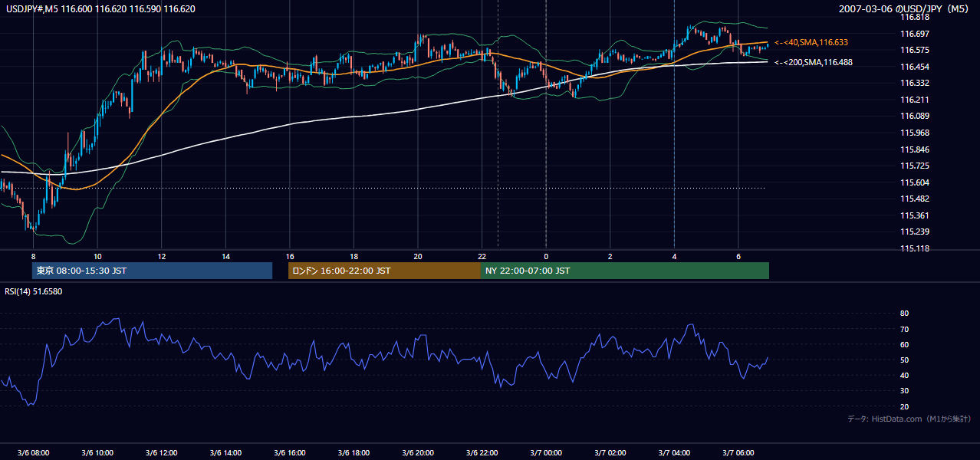Viewport: 980px width, 460px height.
Task: Click the 3/7 00:00 time axis label
Action: point(546,452)
